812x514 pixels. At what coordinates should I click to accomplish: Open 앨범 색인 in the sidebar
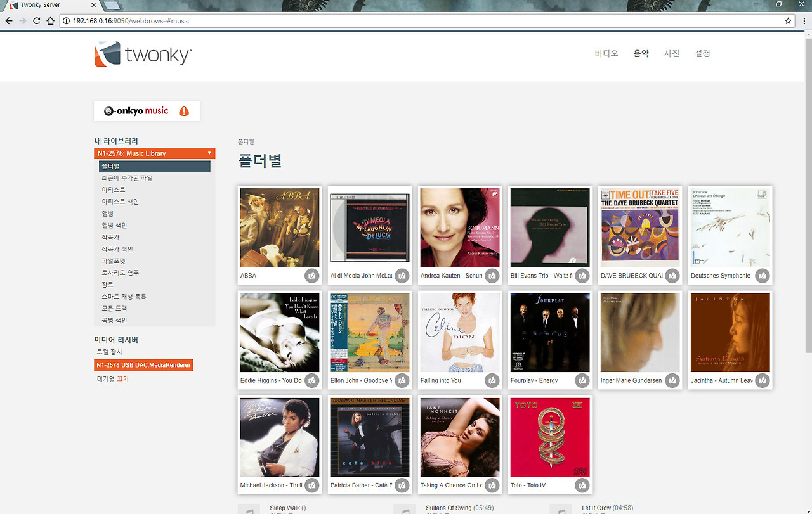(x=114, y=226)
